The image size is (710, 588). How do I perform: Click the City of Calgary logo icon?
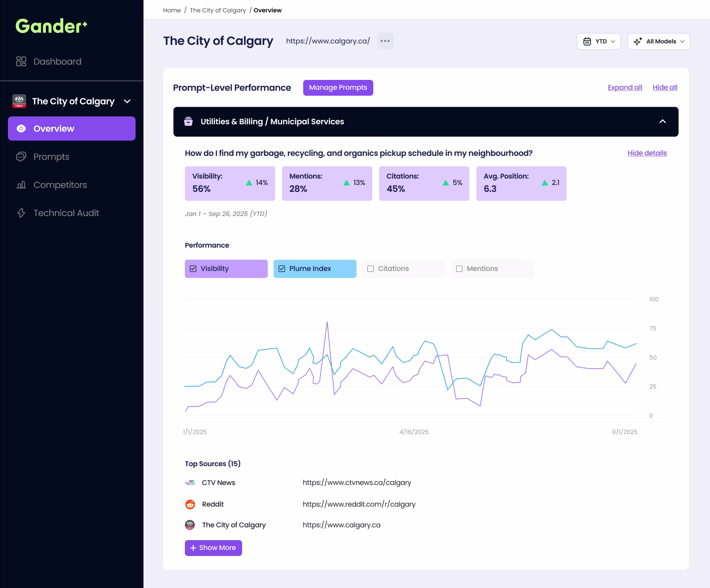(x=19, y=101)
